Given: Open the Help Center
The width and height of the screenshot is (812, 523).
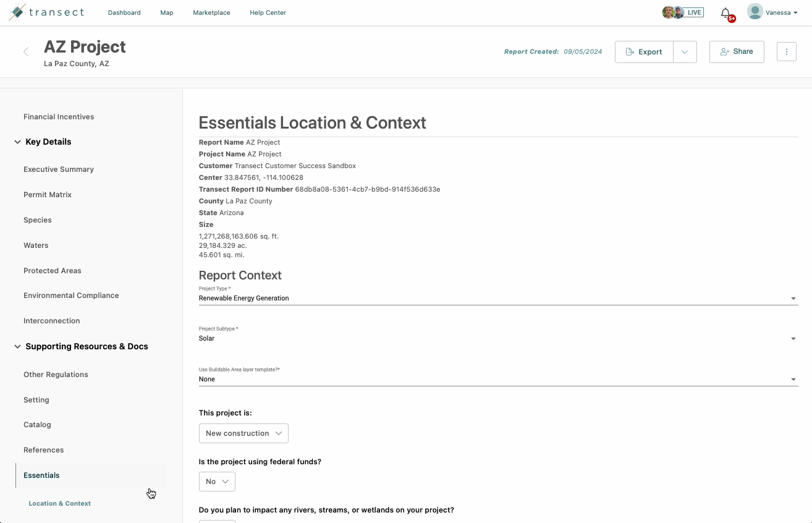Looking at the screenshot, I should point(268,12).
